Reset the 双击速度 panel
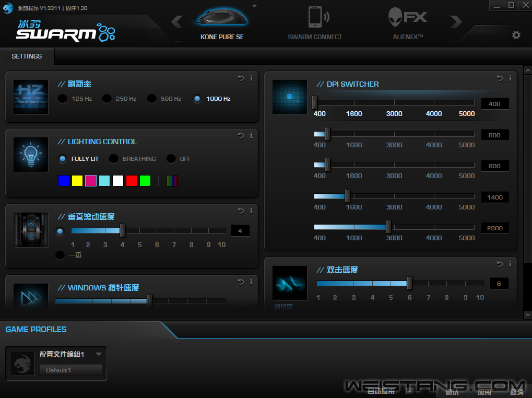 (500, 264)
